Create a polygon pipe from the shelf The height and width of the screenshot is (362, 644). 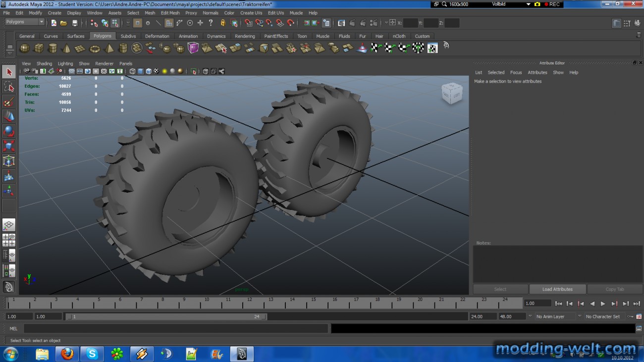(x=123, y=48)
